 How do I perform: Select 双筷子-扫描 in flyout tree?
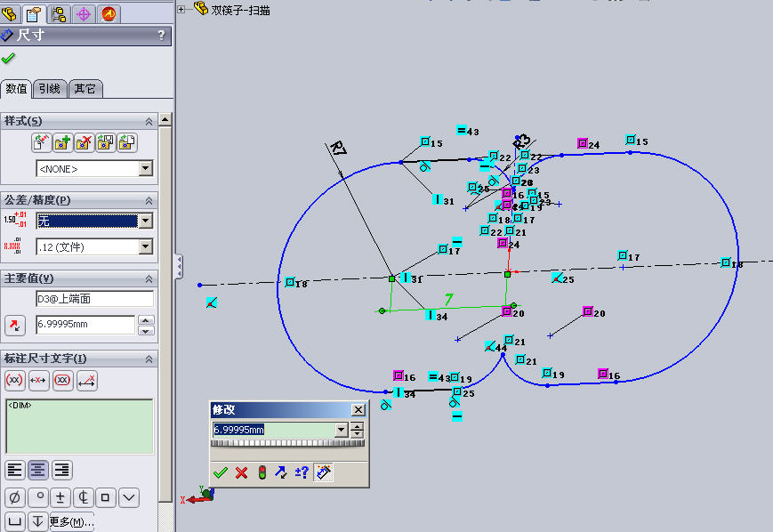(x=240, y=10)
